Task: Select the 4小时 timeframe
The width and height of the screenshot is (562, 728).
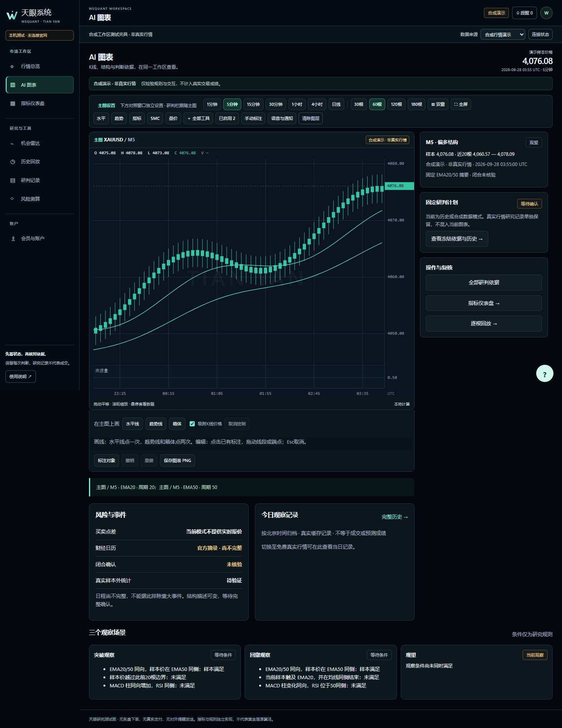Action: pyautogui.click(x=317, y=104)
